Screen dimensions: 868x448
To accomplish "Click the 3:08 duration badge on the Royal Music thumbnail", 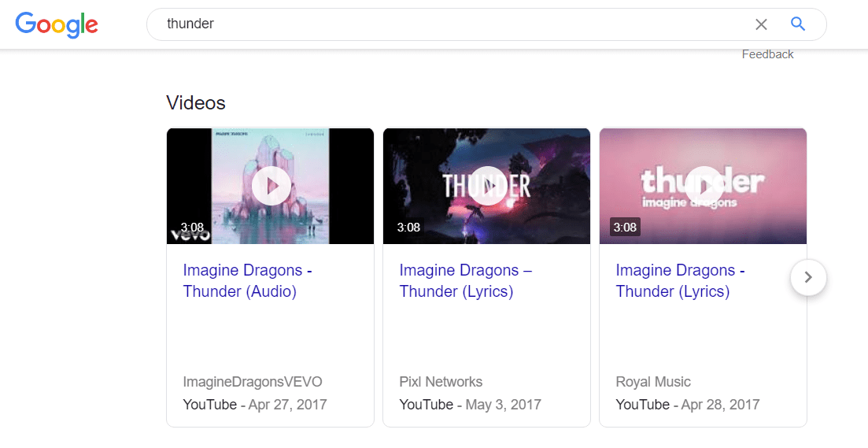I will click(625, 227).
